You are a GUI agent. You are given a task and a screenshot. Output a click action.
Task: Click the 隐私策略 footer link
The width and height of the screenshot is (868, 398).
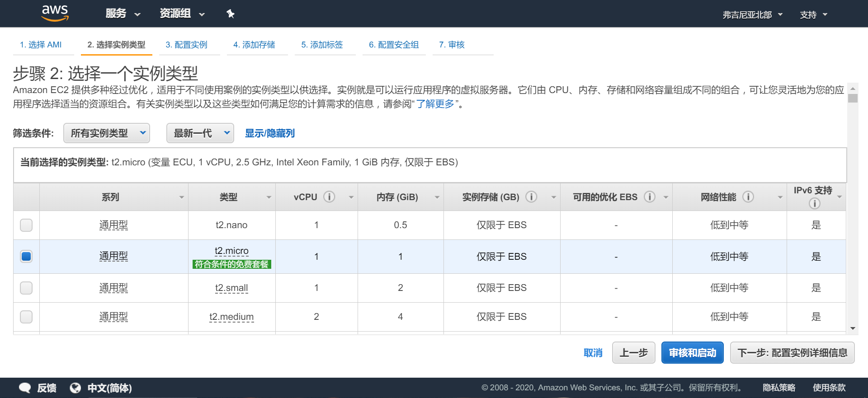[x=779, y=388]
